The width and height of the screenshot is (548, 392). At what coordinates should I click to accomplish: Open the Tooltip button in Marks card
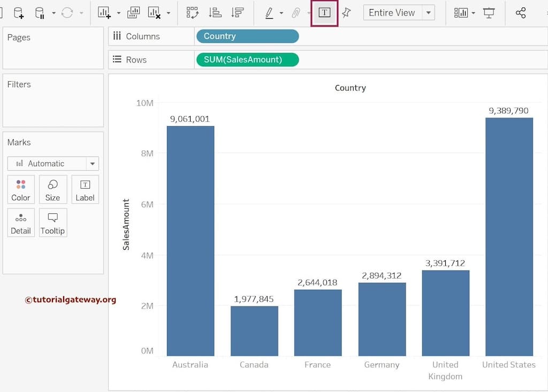coord(53,223)
